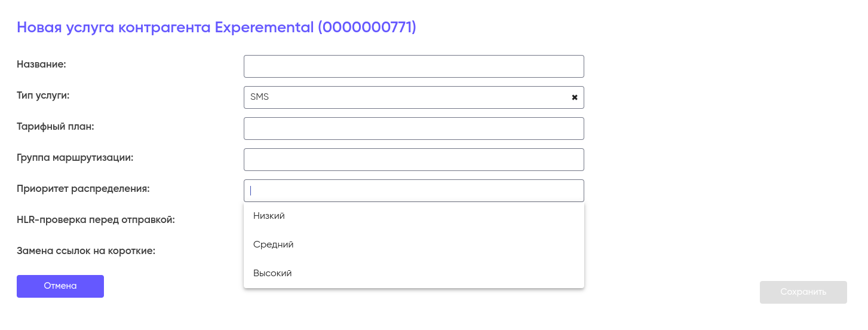Choose Средний from the priority list
This screenshot has width=868, height=330.
pos(273,245)
